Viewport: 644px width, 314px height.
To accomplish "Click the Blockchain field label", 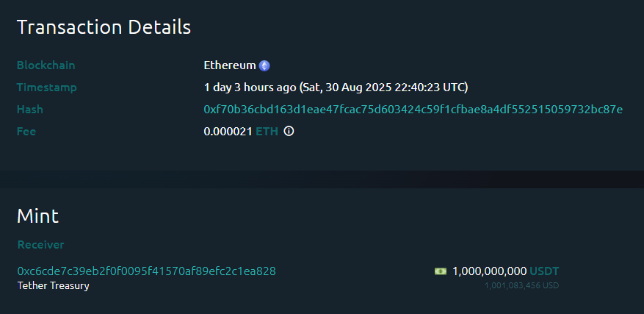I will [x=46, y=65].
